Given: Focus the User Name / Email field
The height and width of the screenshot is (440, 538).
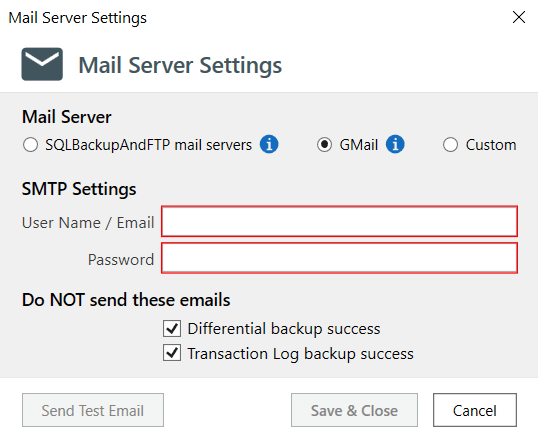Looking at the screenshot, I should tap(339, 221).
